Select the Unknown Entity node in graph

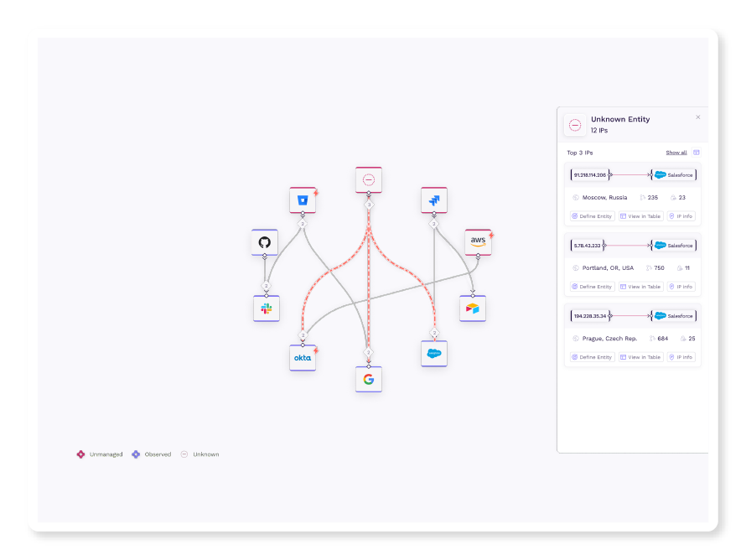(368, 179)
